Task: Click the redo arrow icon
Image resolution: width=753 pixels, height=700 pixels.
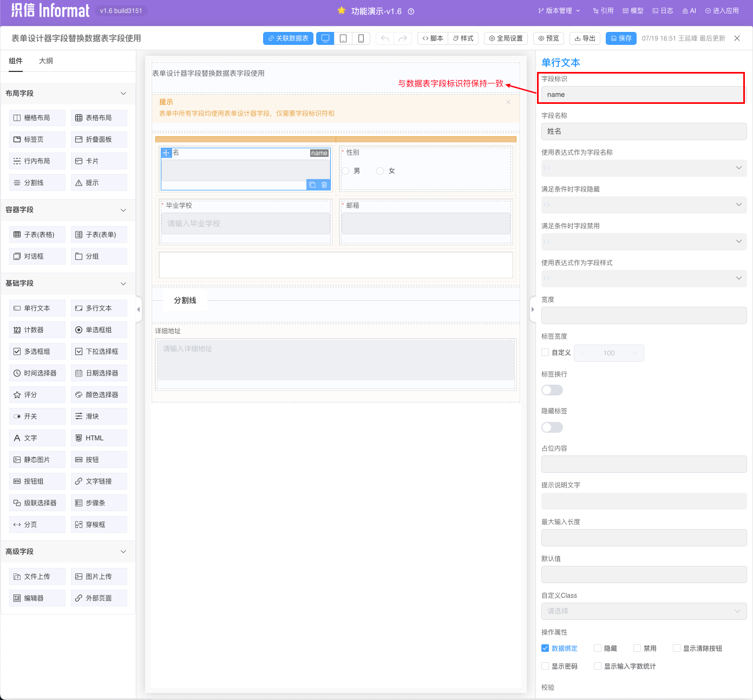Action: click(x=402, y=38)
